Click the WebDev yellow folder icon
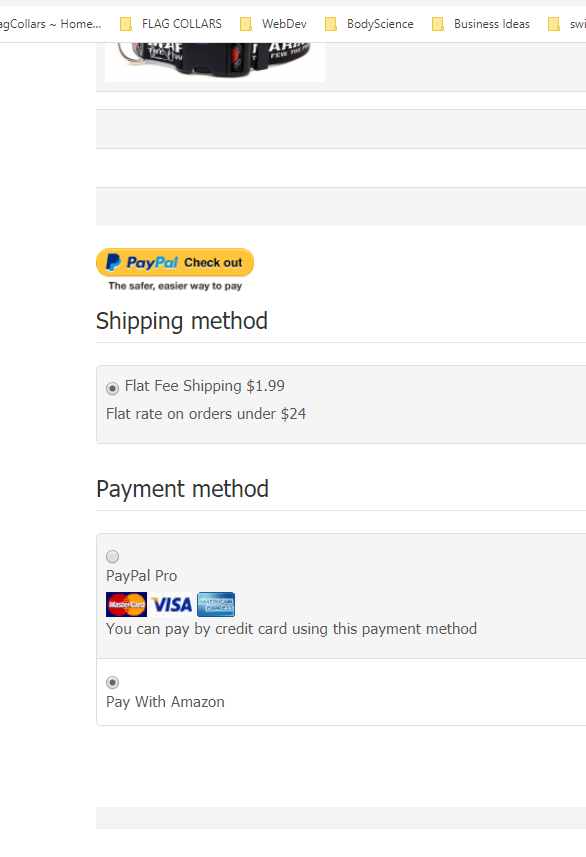 pos(246,24)
